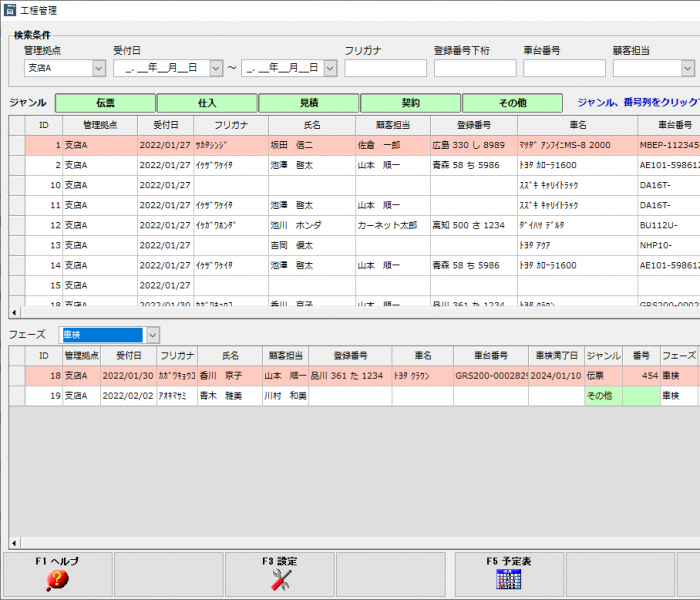
Task: Click the cell 川村 和美
Action: pyautogui.click(x=286, y=396)
